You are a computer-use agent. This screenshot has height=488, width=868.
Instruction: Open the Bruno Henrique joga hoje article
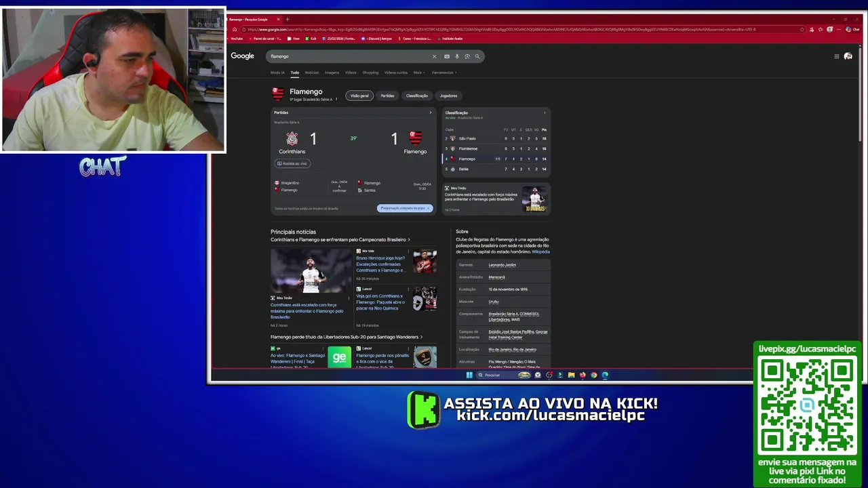pyautogui.click(x=380, y=264)
